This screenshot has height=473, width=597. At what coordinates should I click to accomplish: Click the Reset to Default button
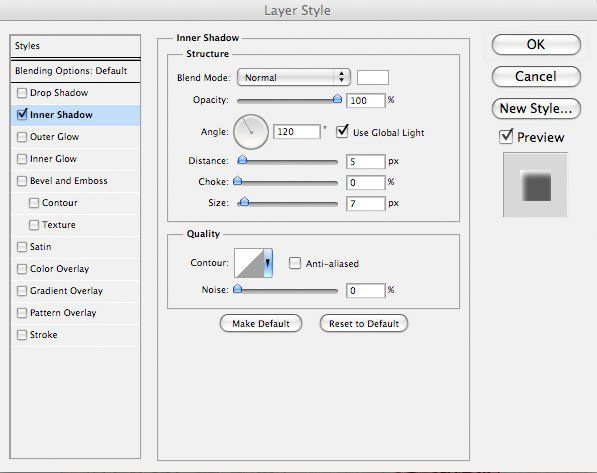[x=364, y=323]
